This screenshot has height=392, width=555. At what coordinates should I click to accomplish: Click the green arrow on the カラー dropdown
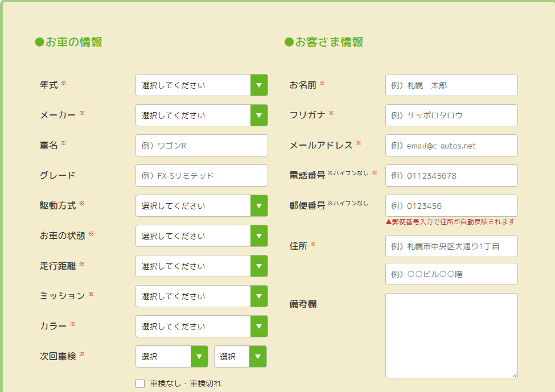click(x=260, y=326)
